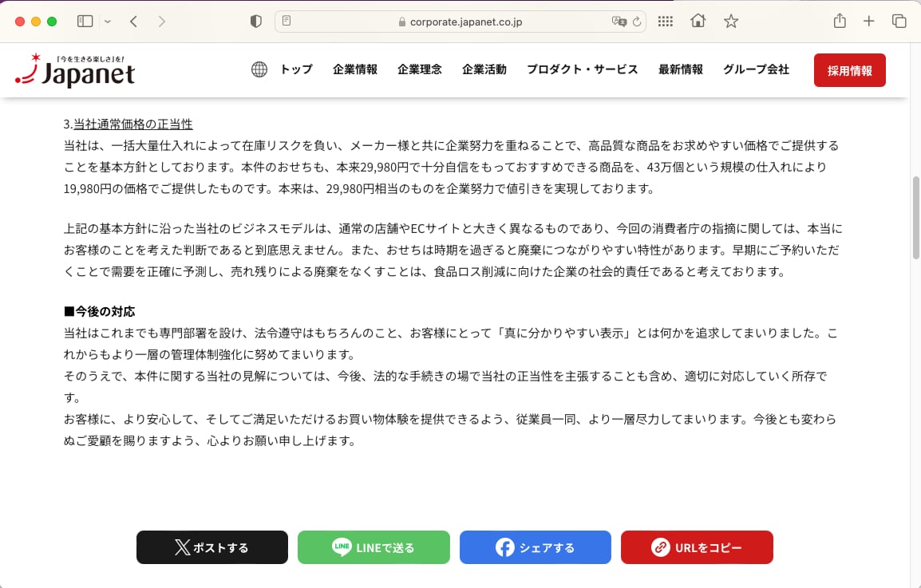Open the language globe selector
Viewport: 921px width, 588px height.
pos(259,69)
